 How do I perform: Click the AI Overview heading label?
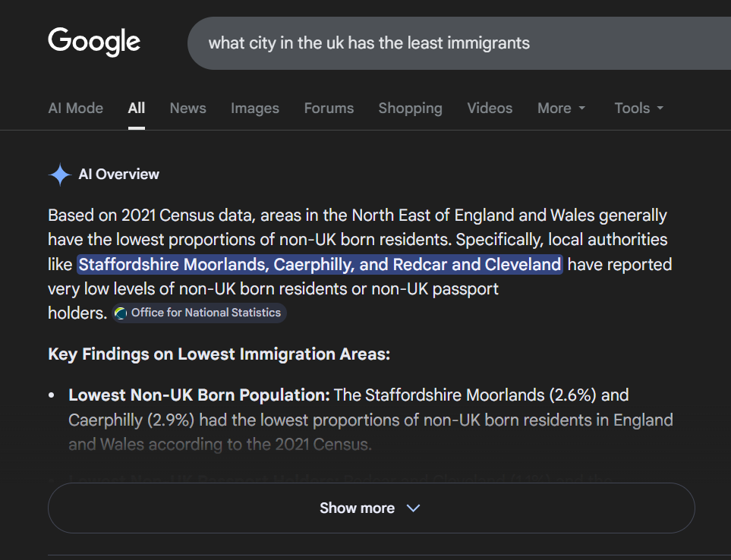(x=119, y=175)
